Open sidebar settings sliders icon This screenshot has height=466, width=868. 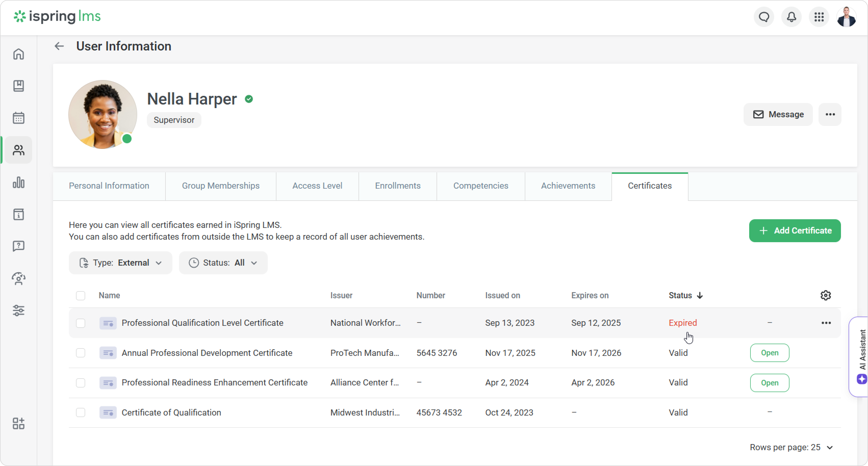click(19, 310)
